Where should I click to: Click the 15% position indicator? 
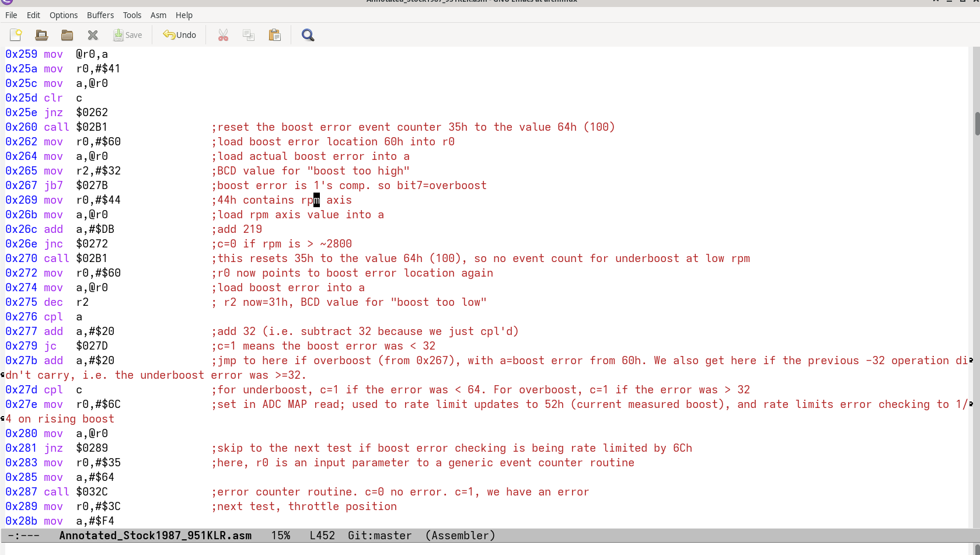pos(281,536)
